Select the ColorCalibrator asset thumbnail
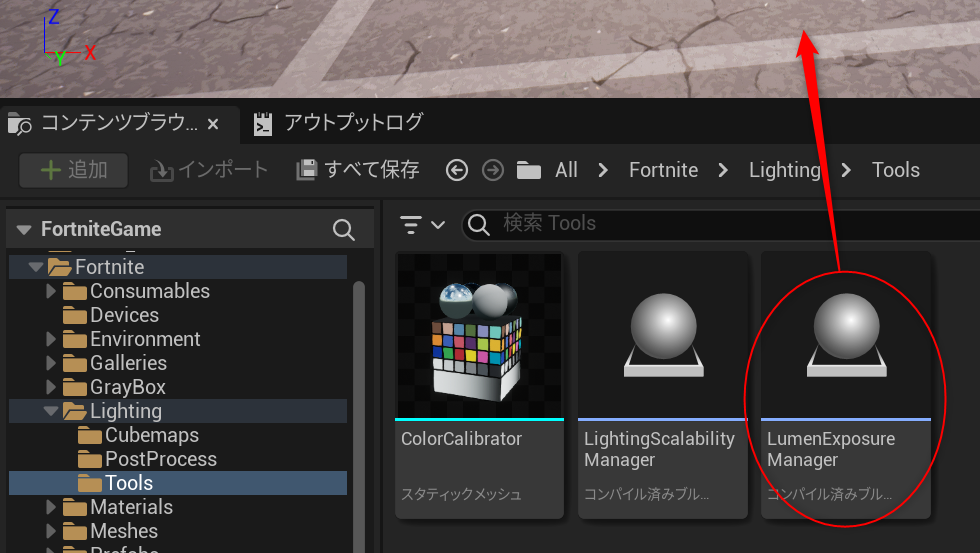Image resolution: width=980 pixels, height=553 pixels. (x=479, y=336)
